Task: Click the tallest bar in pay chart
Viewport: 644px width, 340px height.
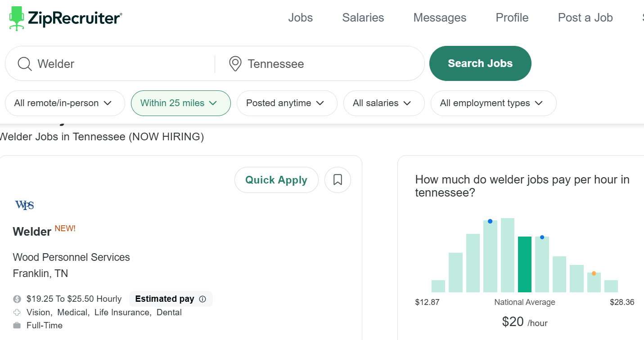Action: (508, 255)
